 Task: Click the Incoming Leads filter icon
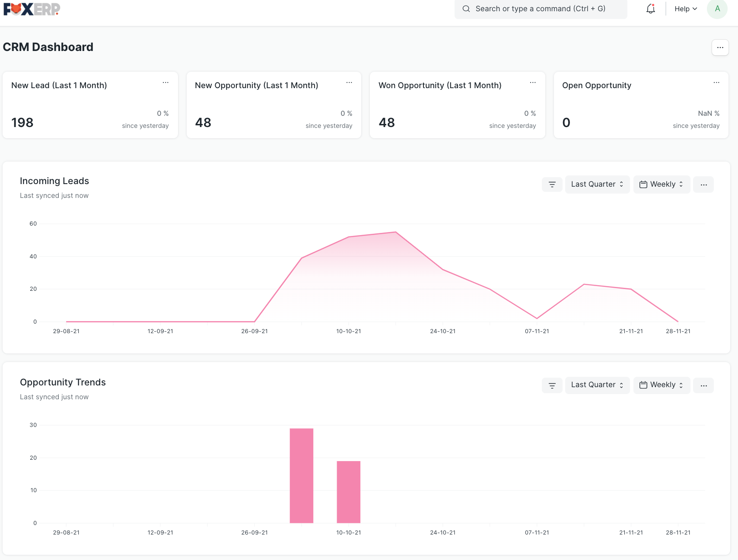552,185
